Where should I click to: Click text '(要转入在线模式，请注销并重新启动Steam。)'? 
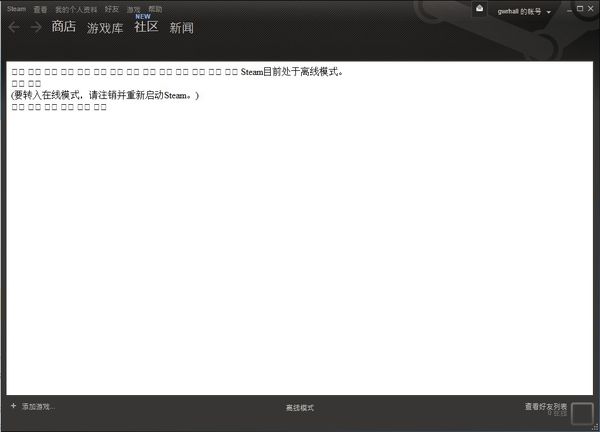tap(105, 95)
